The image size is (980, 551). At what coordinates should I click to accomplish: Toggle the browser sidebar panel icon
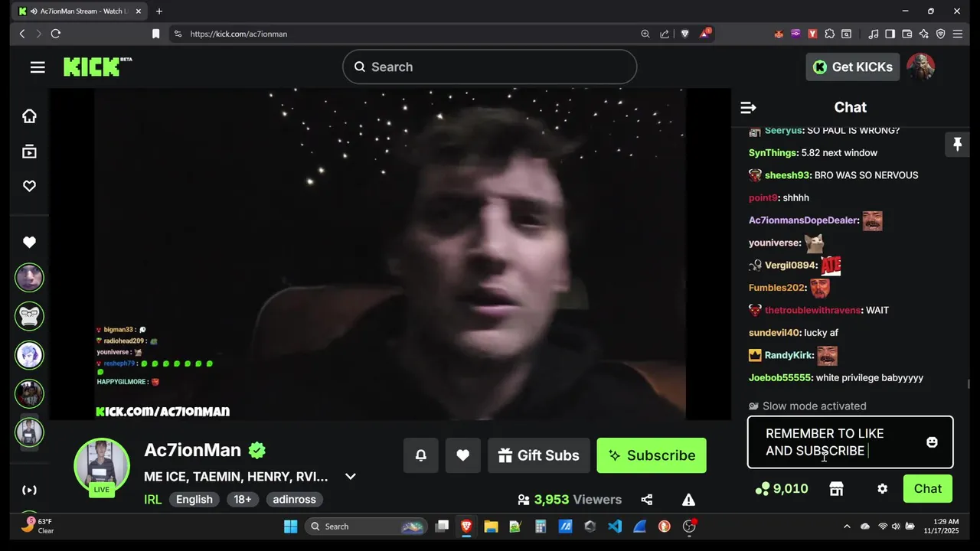coord(890,34)
